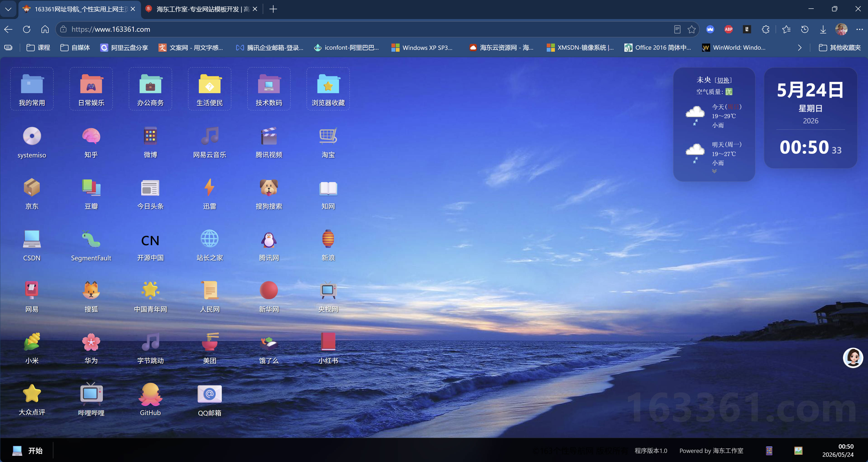
Task: Switch to the 生活便民 category
Action: pyautogui.click(x=210, y=89)
